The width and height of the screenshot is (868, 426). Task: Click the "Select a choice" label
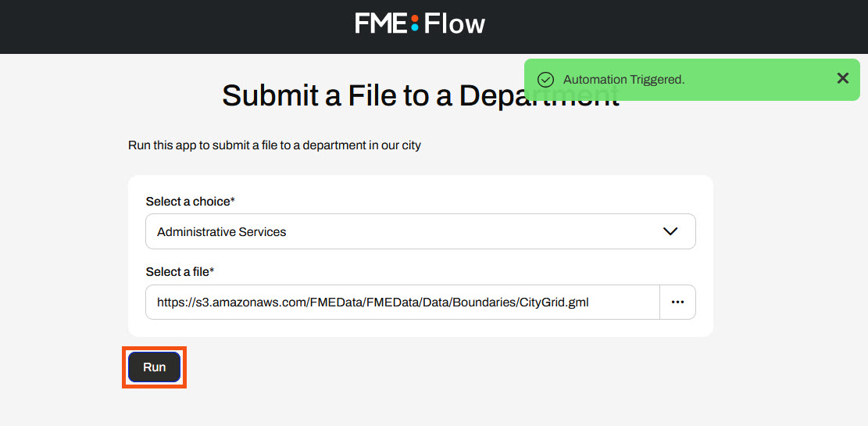(x=188, y=202)
